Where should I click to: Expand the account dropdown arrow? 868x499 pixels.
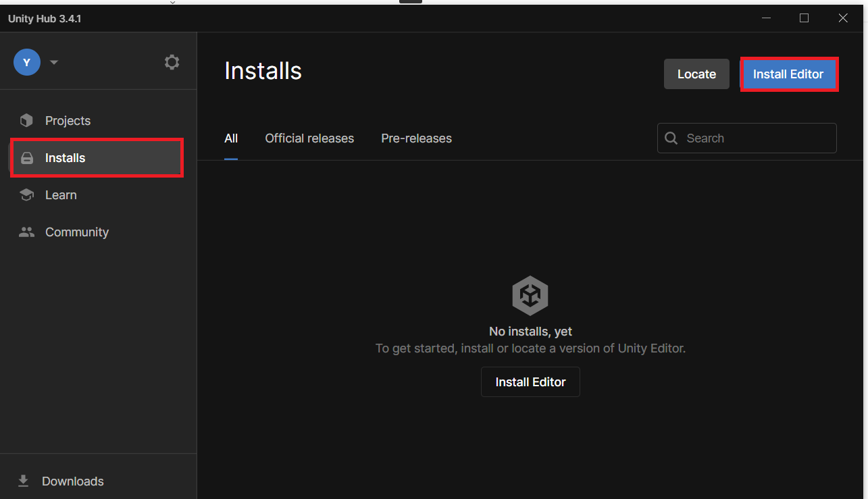[54, 63]
